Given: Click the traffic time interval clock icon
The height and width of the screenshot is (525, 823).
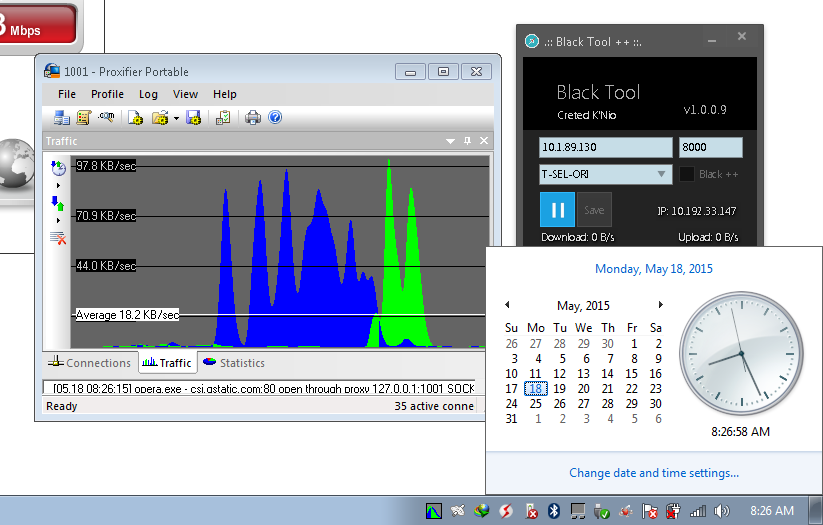Looking at the screenshot, I should click(58, 168).
